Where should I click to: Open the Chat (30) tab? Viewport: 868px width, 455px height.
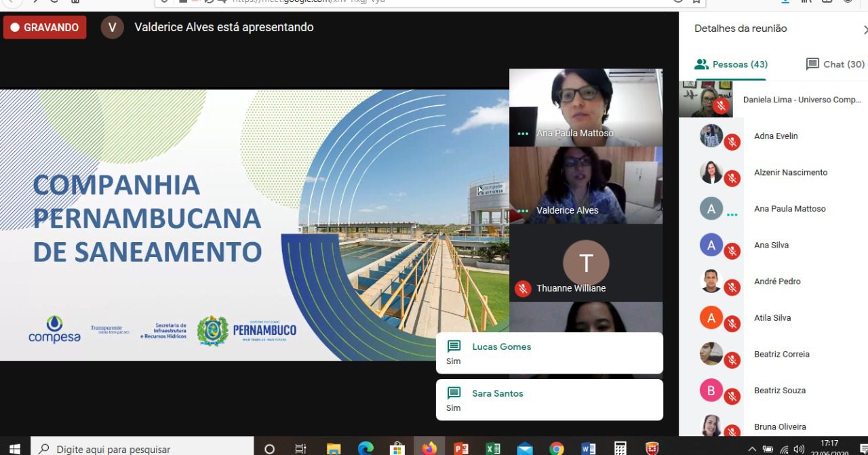pos(835,64)
